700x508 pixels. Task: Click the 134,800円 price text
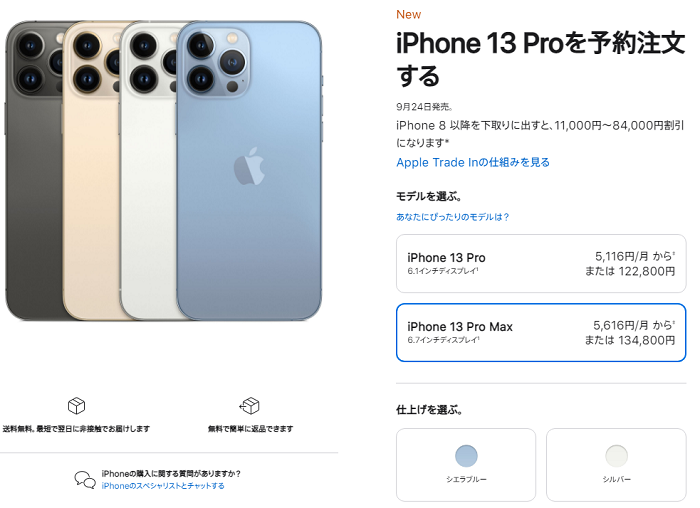click(x=647, y=341)
